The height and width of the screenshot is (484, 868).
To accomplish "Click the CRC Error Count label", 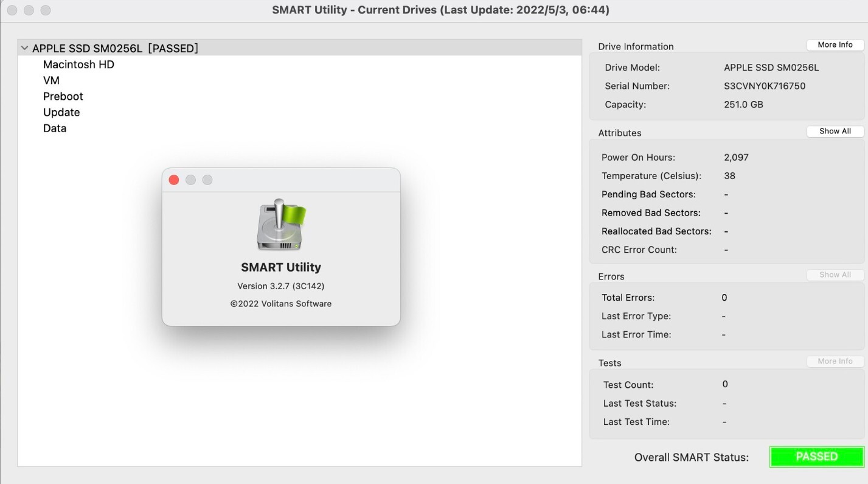I will pyautogui.click(x=639, y=250).
